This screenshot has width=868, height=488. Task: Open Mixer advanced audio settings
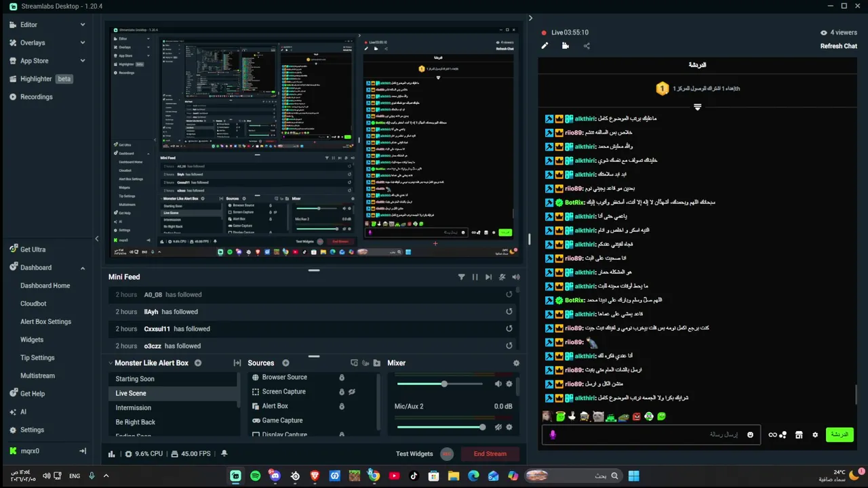(x=516, y=363)
